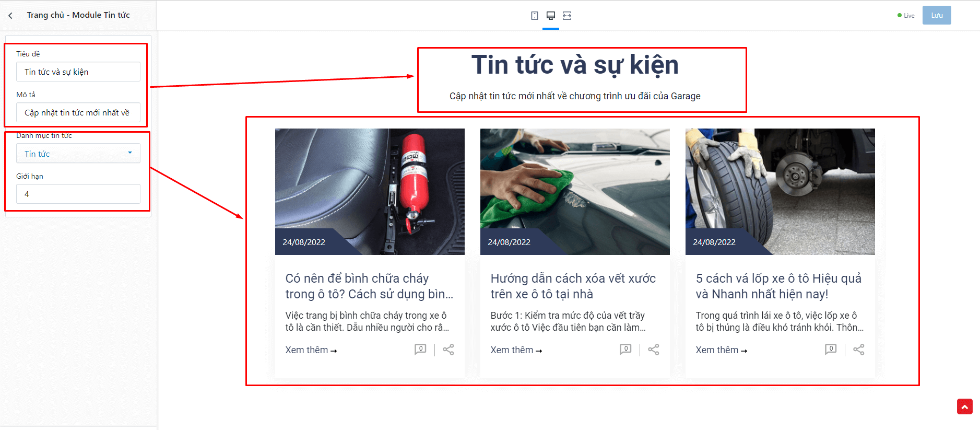Share the tire patching article
Viewport: 980px width, 430px height.
(x=859, y=350)
